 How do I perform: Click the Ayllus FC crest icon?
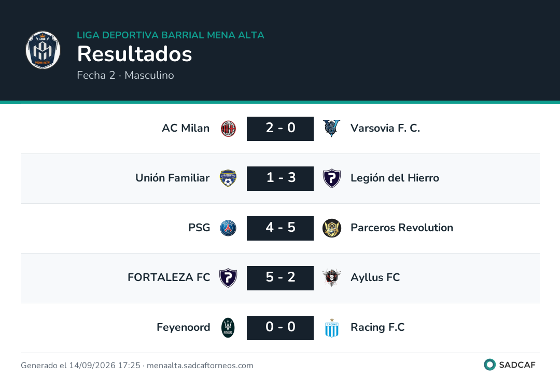332,278
